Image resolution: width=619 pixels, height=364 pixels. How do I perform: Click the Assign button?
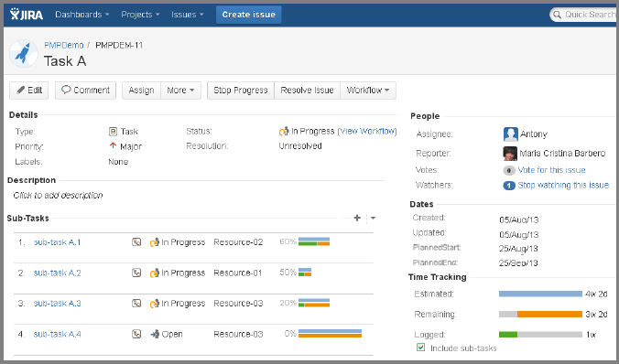pos(141,91)
